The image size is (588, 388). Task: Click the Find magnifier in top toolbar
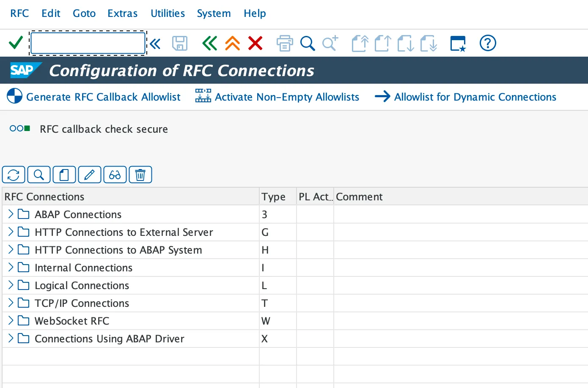pyautogui.click(x=308, y=43)
